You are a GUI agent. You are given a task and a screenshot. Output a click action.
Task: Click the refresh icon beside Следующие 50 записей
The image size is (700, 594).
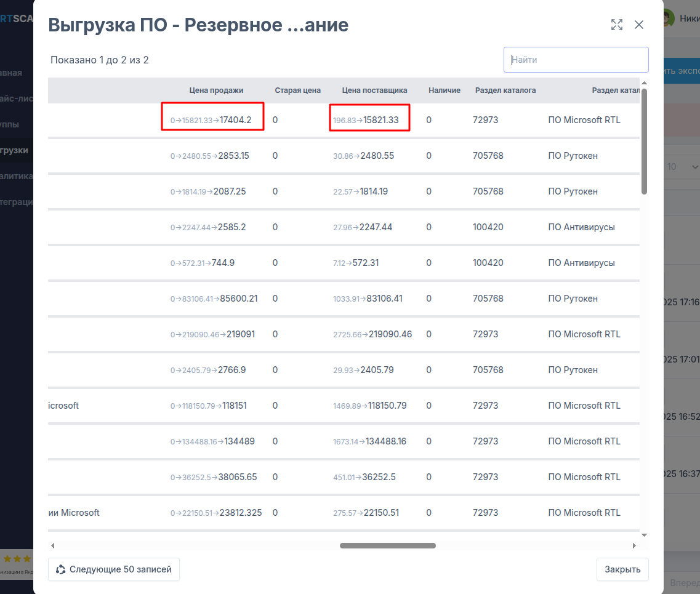pyautogui.click(x=60, y=569)
